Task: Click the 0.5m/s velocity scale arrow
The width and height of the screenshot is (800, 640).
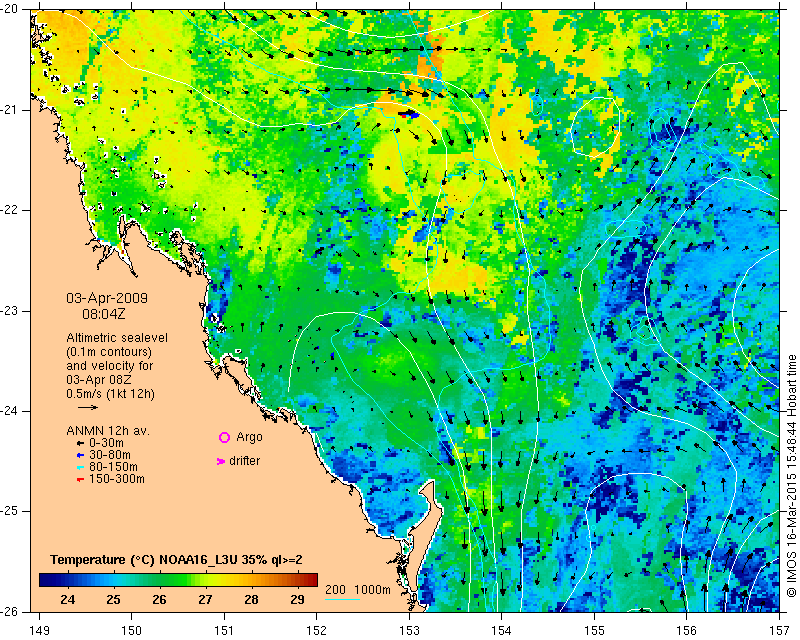Action: click(x=88, y=407)
